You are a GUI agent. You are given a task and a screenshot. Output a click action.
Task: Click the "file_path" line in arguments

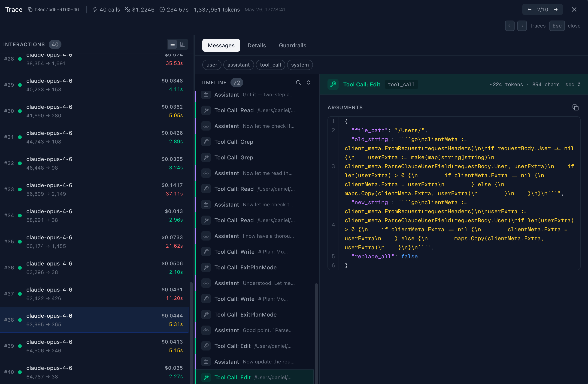(x=389, y=130)
